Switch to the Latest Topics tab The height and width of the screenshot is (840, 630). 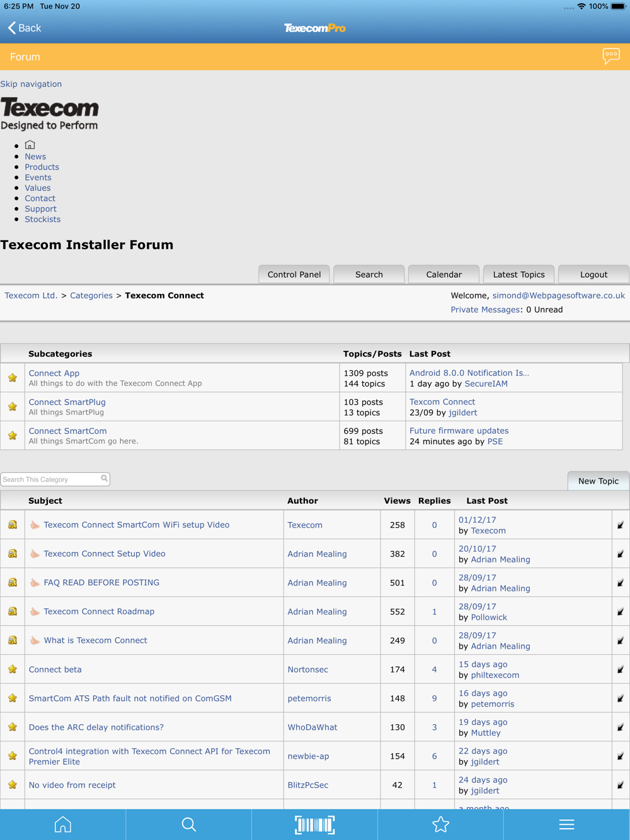click(518, 275)
